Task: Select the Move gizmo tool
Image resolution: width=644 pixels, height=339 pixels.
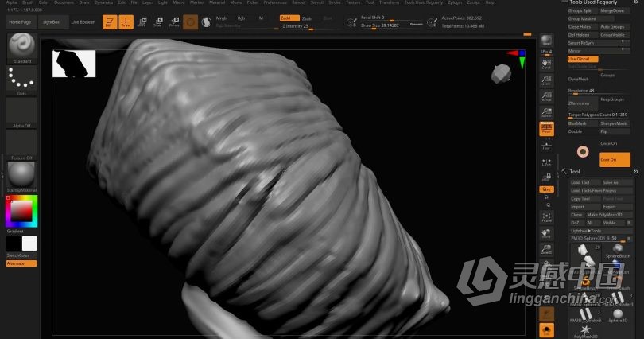Action: tap(142, 22)
